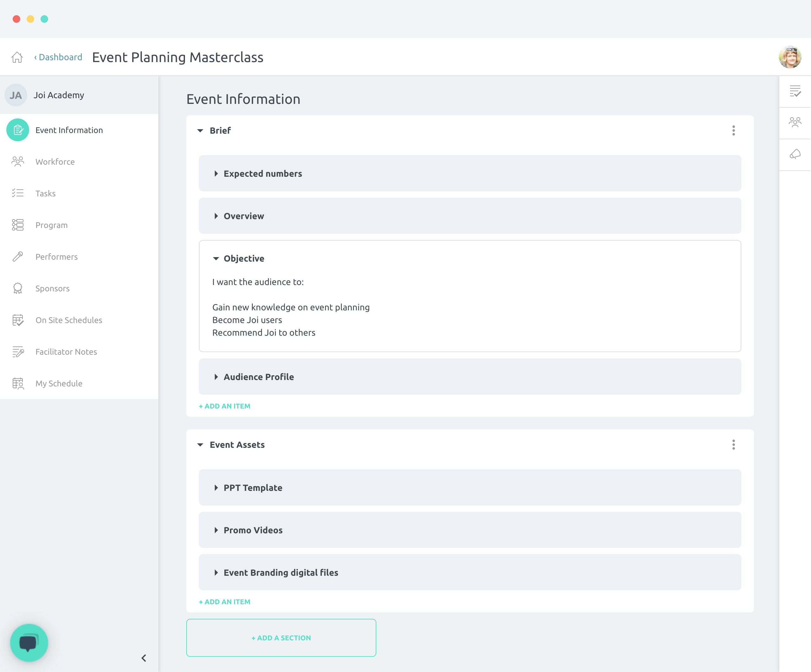Collapse sidebar with the left chevron

pyautogui.click(x=144, y=658)
